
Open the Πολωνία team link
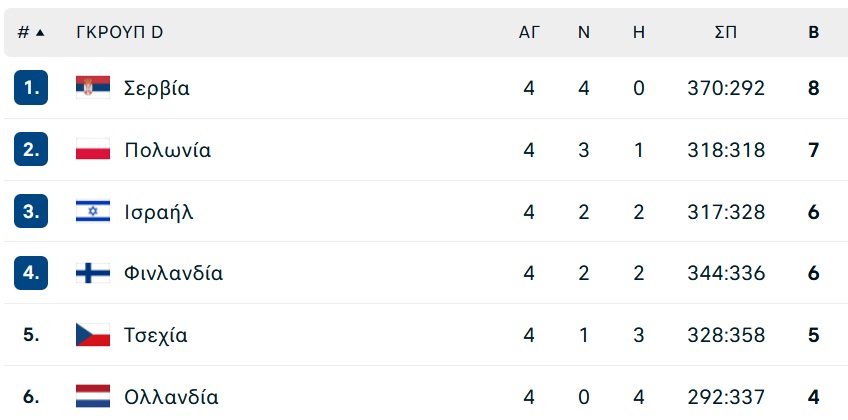click(168, 150)
